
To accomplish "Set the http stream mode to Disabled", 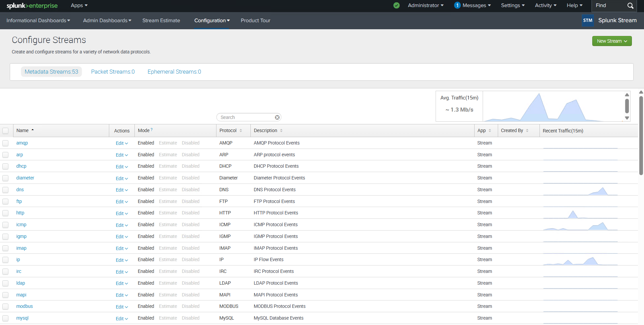I will (191, 213).
